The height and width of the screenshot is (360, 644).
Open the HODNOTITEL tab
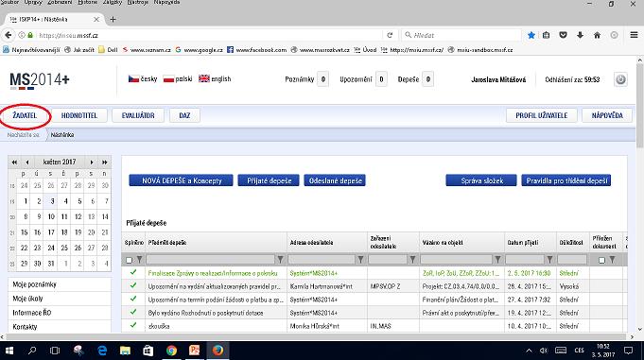point(79,115)
